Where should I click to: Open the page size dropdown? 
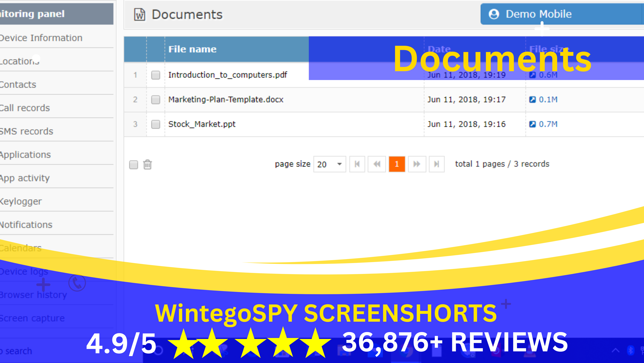click(330, 164)
